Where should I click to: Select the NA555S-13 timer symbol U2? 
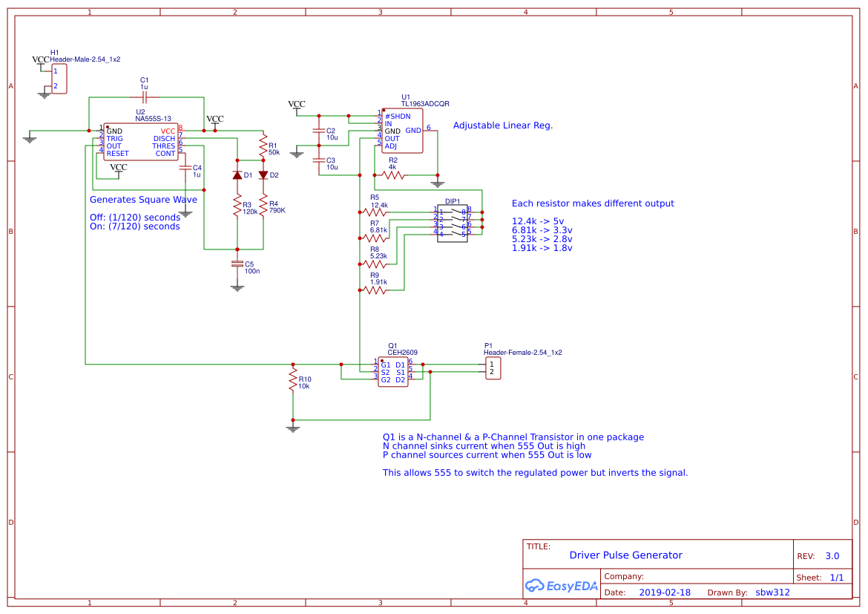(141, 141)
